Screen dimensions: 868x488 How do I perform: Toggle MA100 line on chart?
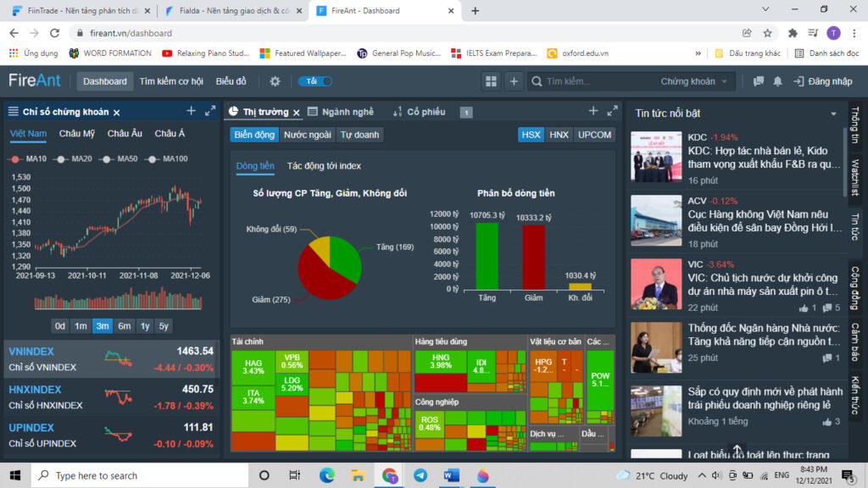[167, 158]
